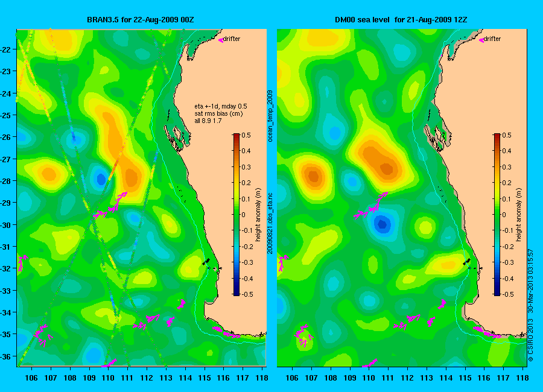The width and height of the screenshot is (543, 392).
Task: Click the statistics line 'all 8.9 1.7'
Action: pyautogui.click(x=208, y=121)
